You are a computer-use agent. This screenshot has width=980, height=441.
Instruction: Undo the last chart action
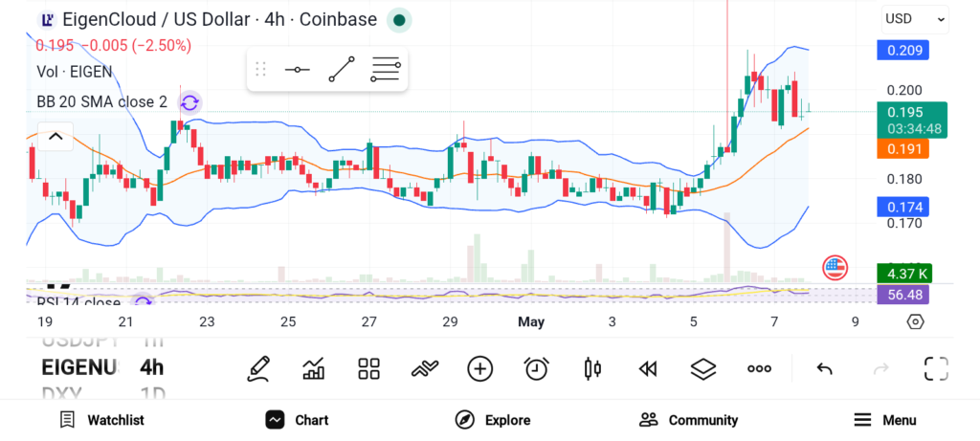coord(824,369)
